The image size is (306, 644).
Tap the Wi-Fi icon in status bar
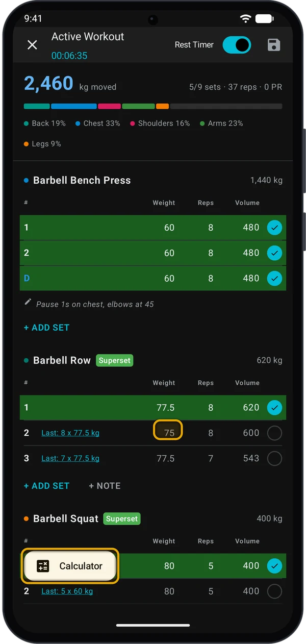(x=246, y=18)
